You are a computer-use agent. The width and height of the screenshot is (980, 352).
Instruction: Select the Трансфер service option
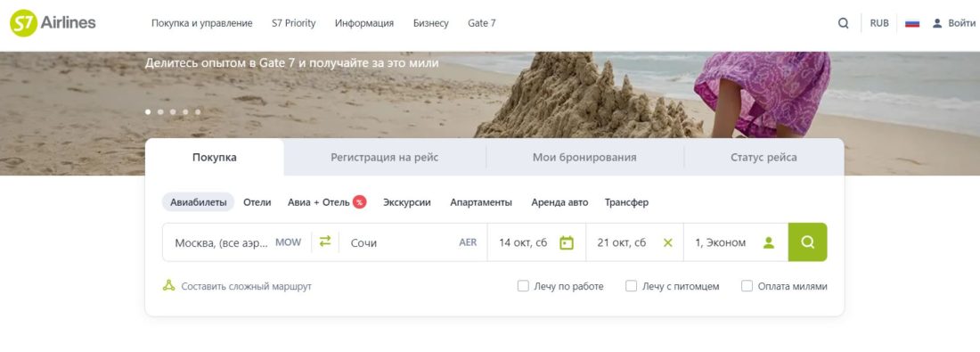(x=626, y=202)
